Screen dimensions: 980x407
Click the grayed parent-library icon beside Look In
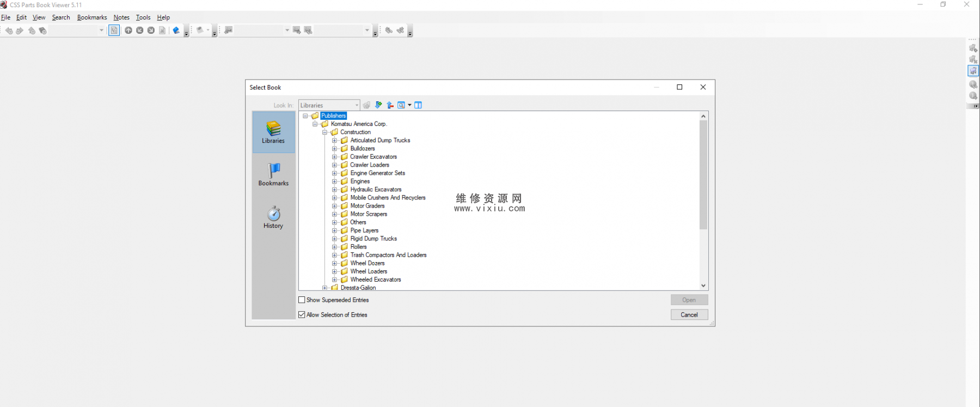pos(366,105)
